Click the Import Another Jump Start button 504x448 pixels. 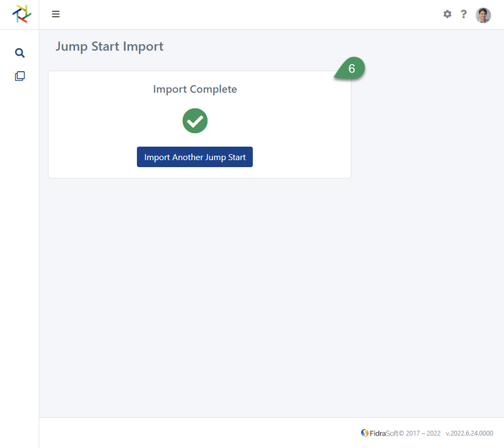pos(195,157)
